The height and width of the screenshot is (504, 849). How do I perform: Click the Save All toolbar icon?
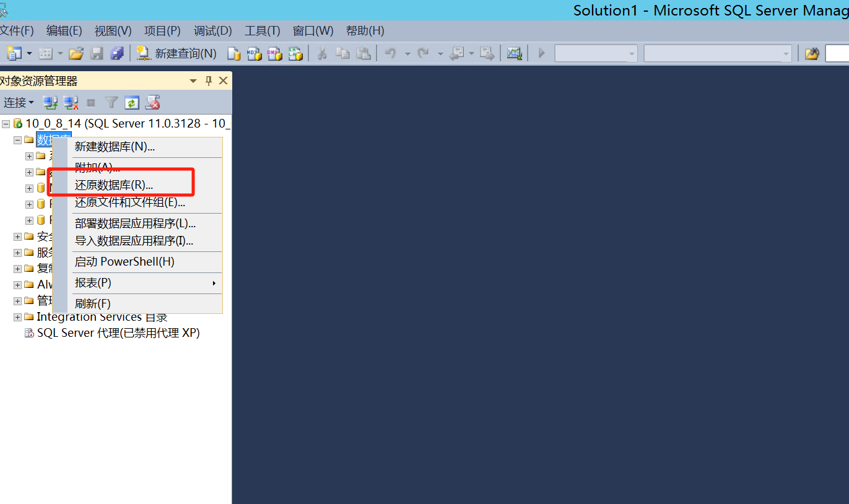click(117, 54)
